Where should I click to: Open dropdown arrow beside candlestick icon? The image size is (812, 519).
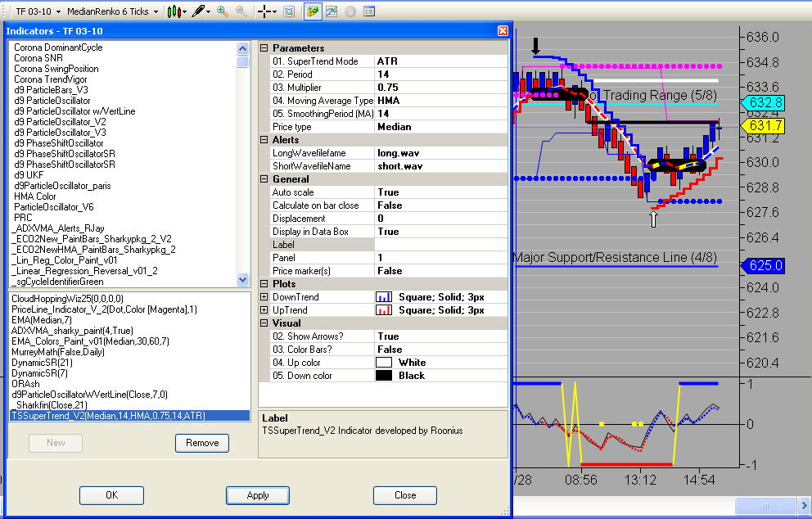pyautogui.click(x=184, y=11)
